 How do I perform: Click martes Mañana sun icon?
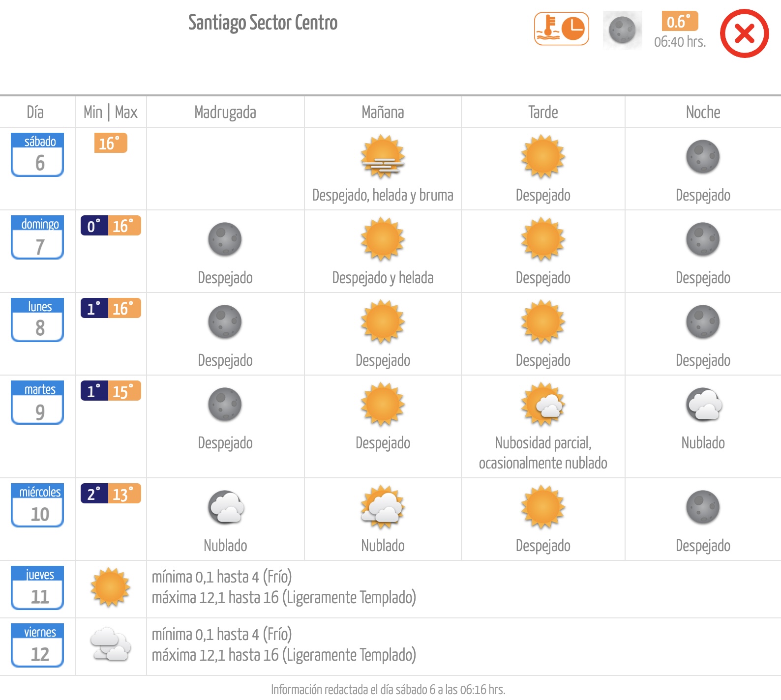point(383,405)
